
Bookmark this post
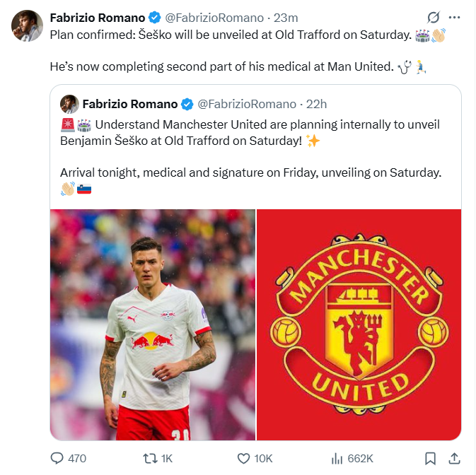click(x=430, y=458)
